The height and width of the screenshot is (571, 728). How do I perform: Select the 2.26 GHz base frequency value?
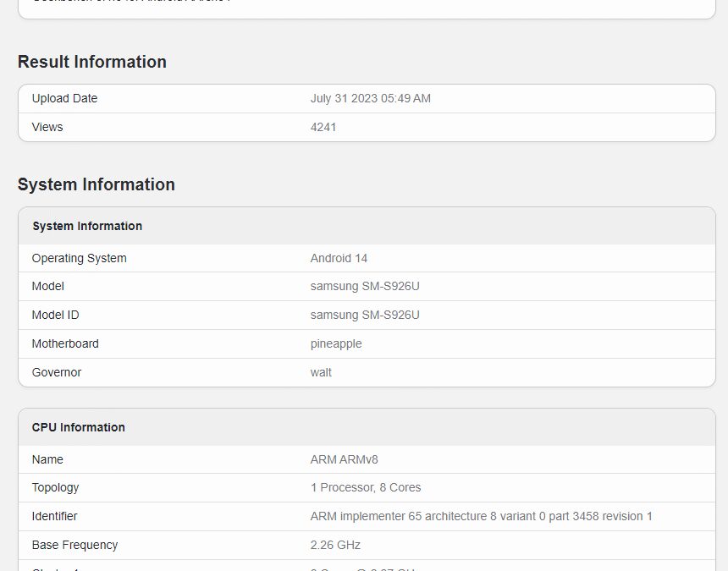(x=335, y=545)
